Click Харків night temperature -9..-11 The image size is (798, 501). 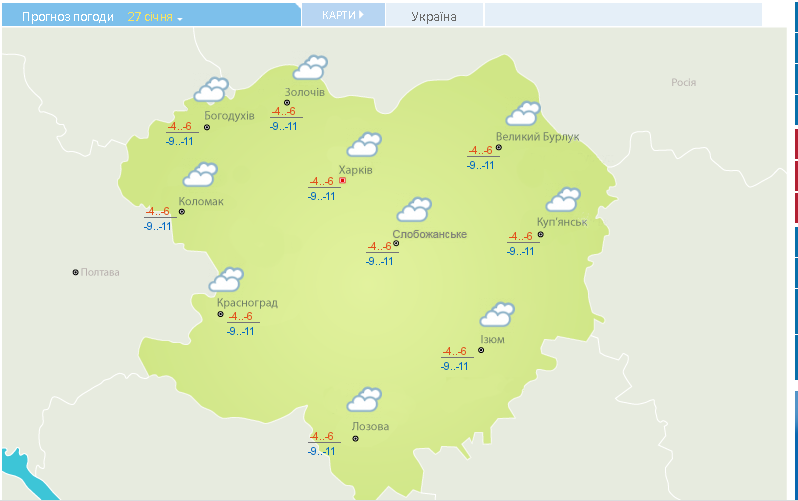point(322,196)
